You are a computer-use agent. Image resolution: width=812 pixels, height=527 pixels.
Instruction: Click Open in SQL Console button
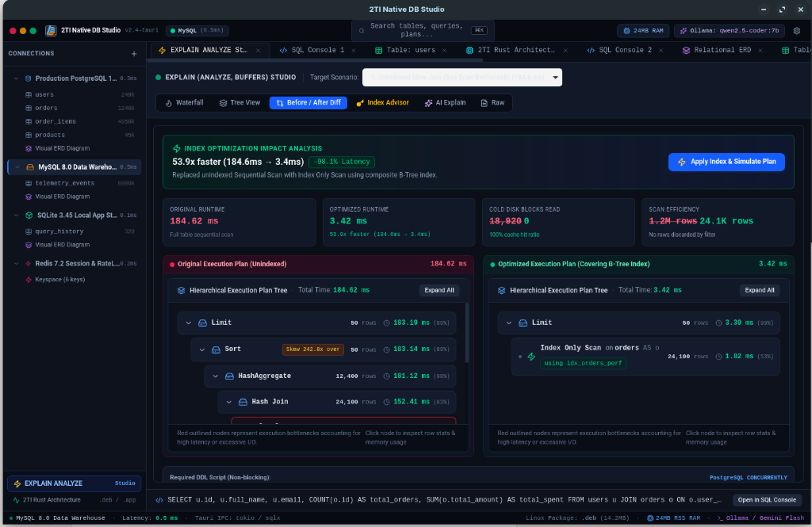(x=767, y=500)
